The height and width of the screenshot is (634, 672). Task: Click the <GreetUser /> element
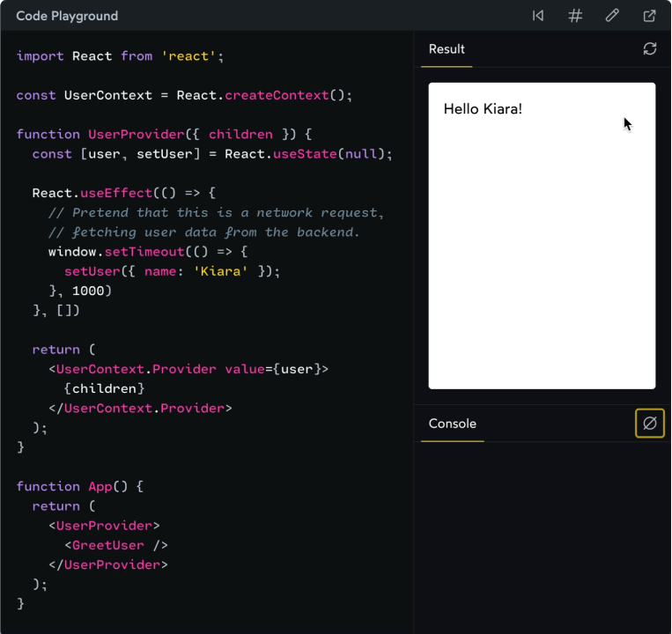[x=116, y=545]
